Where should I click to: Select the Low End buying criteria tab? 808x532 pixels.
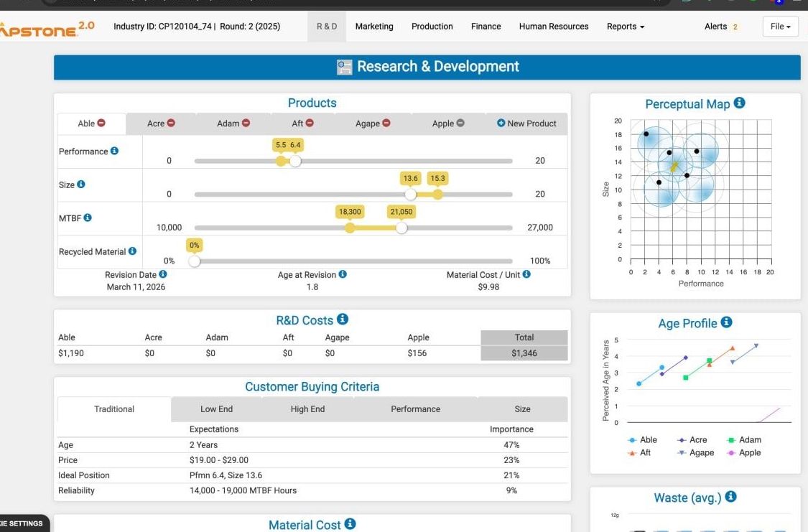(x=216, y=409)
